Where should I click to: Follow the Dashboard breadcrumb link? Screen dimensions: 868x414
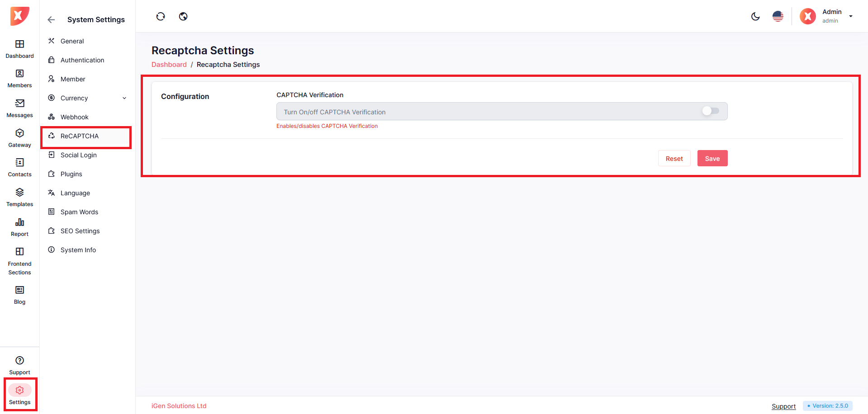point(169,65)
